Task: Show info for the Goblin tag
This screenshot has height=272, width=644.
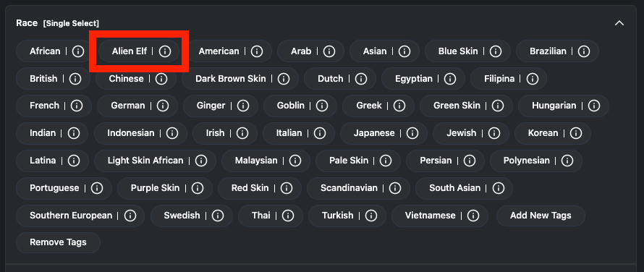Action: pyautogui.click(x=322, y=106)
